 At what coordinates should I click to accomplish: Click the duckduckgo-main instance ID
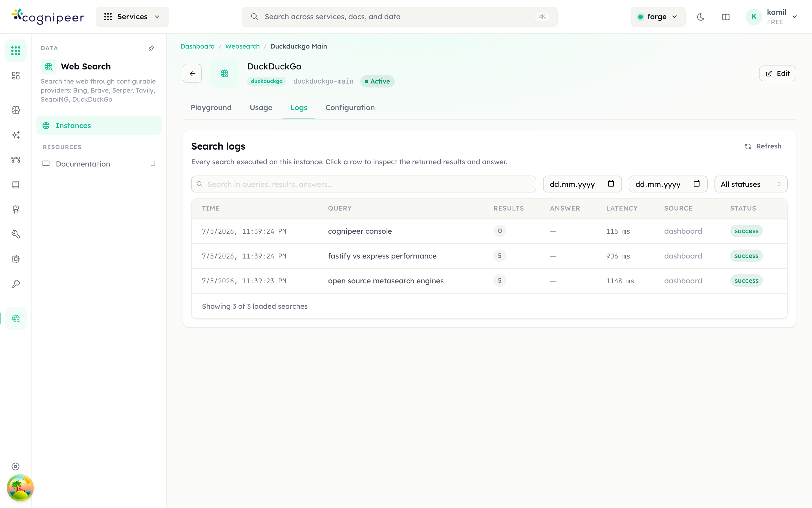[x=323, y=81]
